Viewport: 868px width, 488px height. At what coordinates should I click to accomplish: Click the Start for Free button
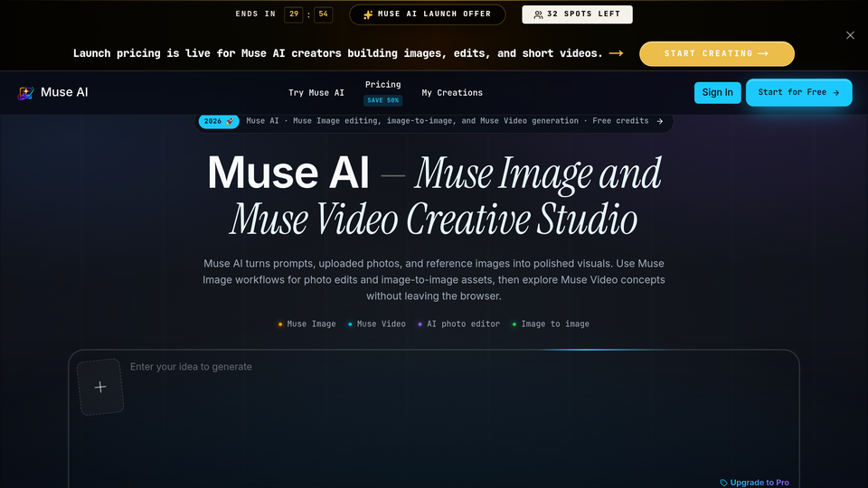click(x=798, y=92)
